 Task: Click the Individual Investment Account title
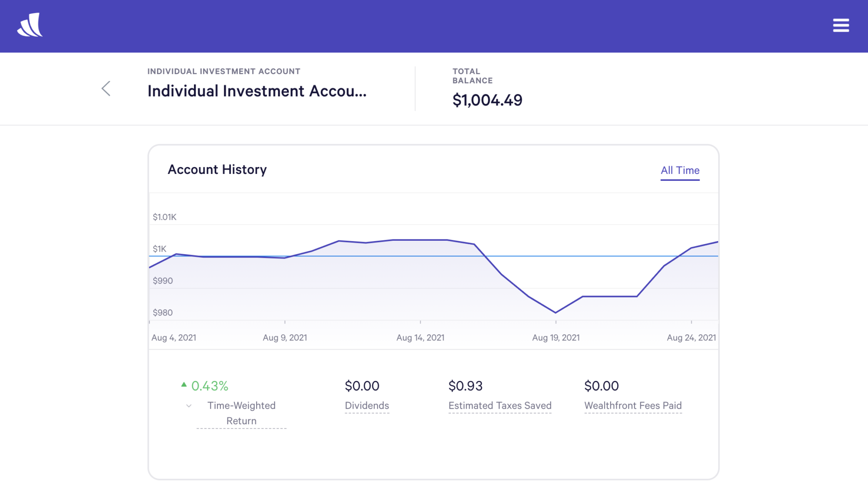point(257,91)
